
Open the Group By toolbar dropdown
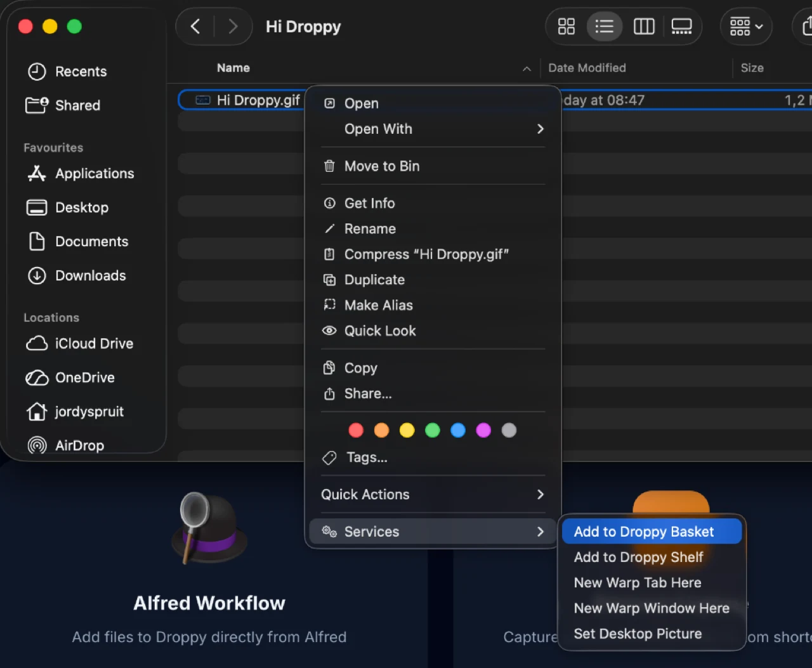point(746,26)
